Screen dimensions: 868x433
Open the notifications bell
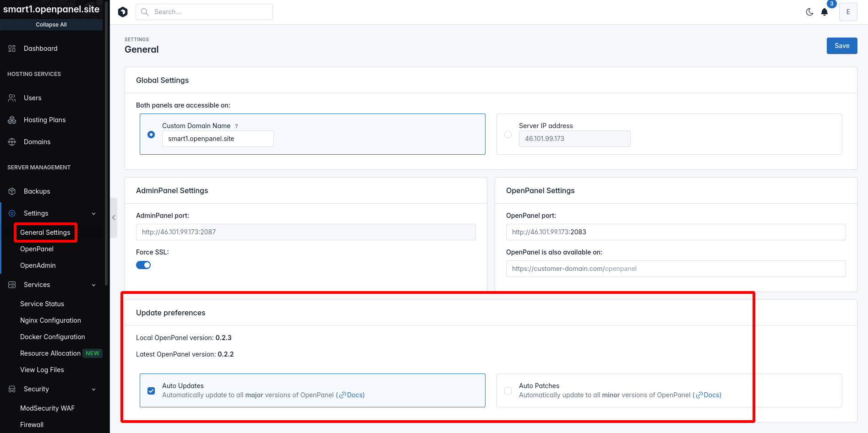[824, 12]
